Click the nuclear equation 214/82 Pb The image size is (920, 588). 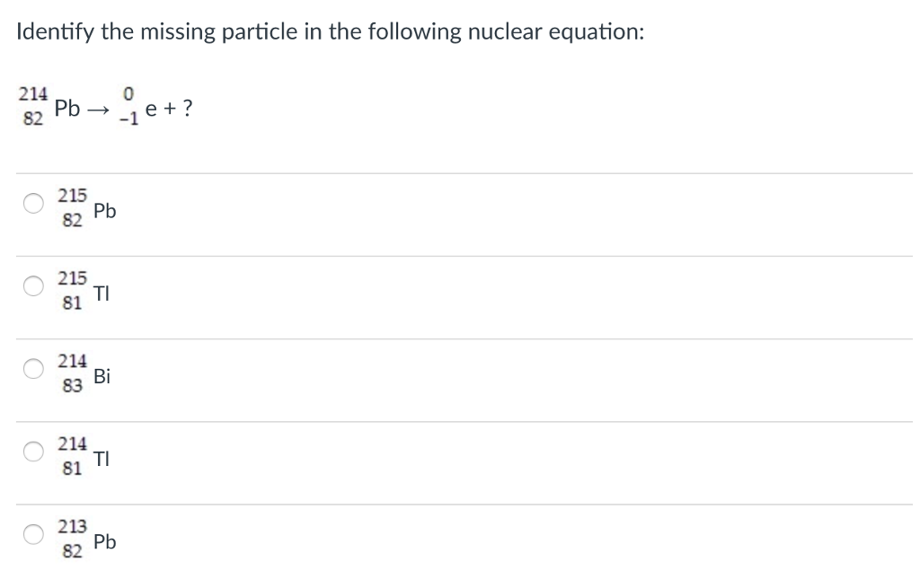point(45,109)
